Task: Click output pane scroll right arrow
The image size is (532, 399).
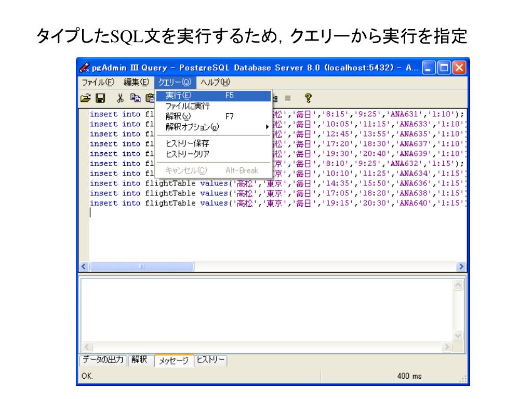Action: click(447, 347)
